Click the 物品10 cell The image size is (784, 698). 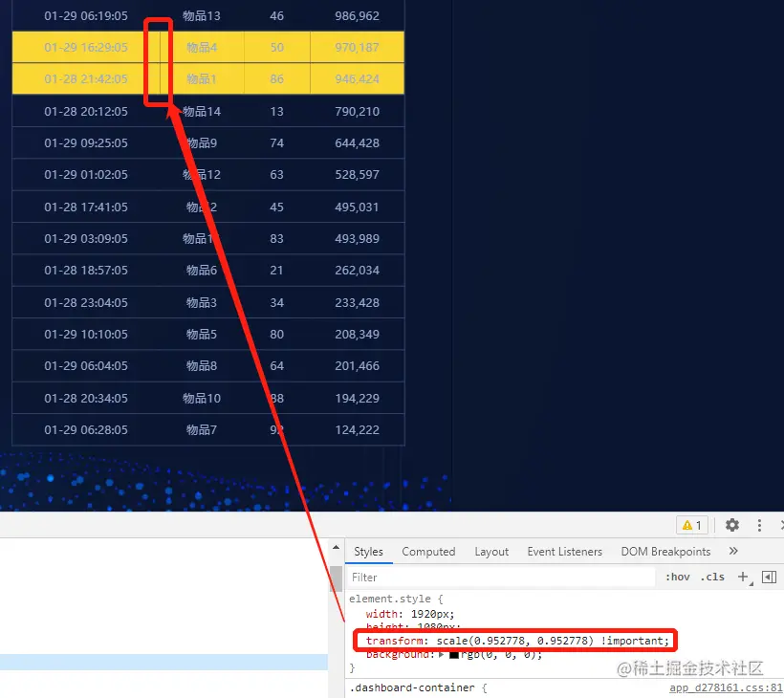click(202, 398)
